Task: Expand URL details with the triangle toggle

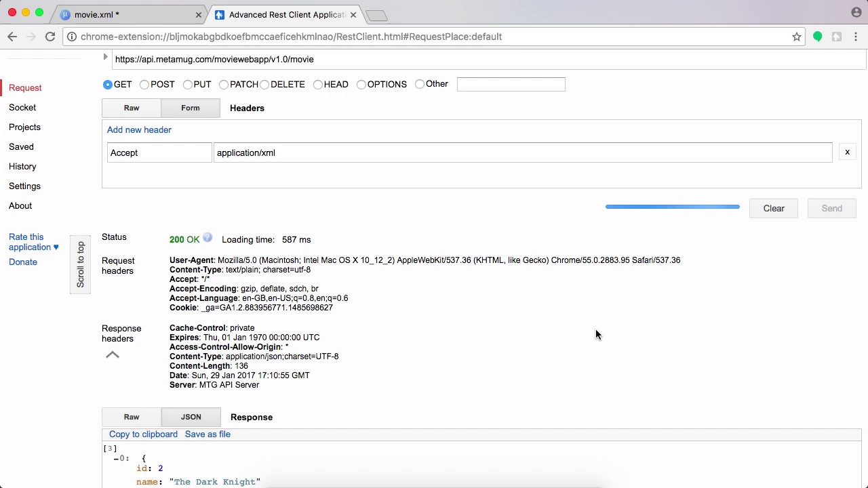Action: 106,58
